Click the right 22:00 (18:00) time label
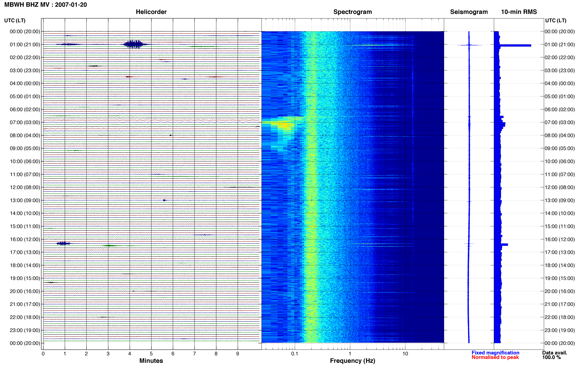588x368 pixels. pos(560,317)
